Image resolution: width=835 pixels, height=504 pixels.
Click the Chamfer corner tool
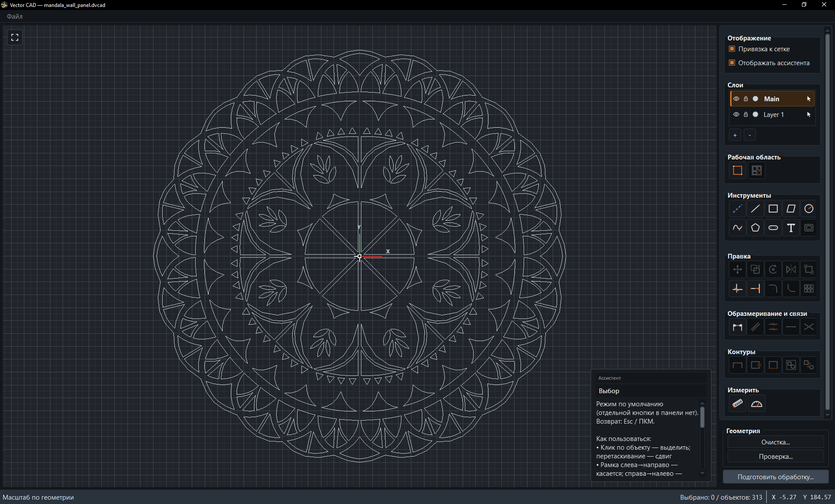[791, 288]
